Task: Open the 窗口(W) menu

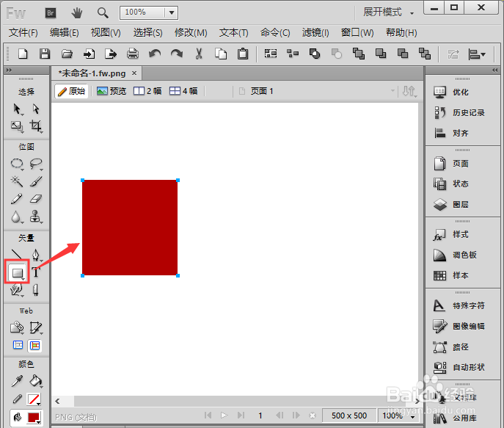Action: coord(357,32)
